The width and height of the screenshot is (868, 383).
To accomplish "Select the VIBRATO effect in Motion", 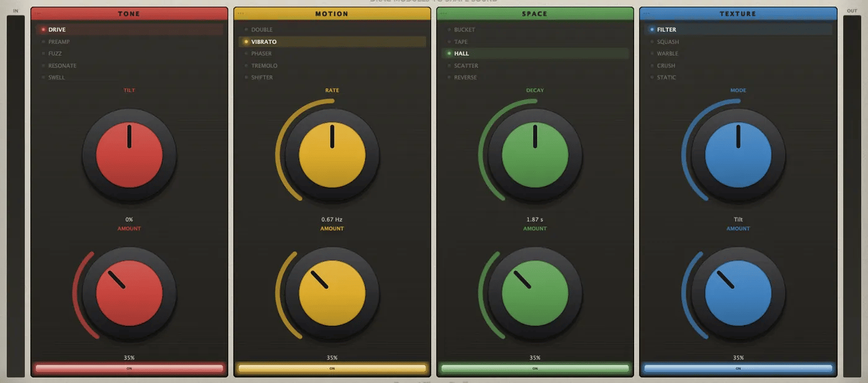I will click(x=332, y=42).
